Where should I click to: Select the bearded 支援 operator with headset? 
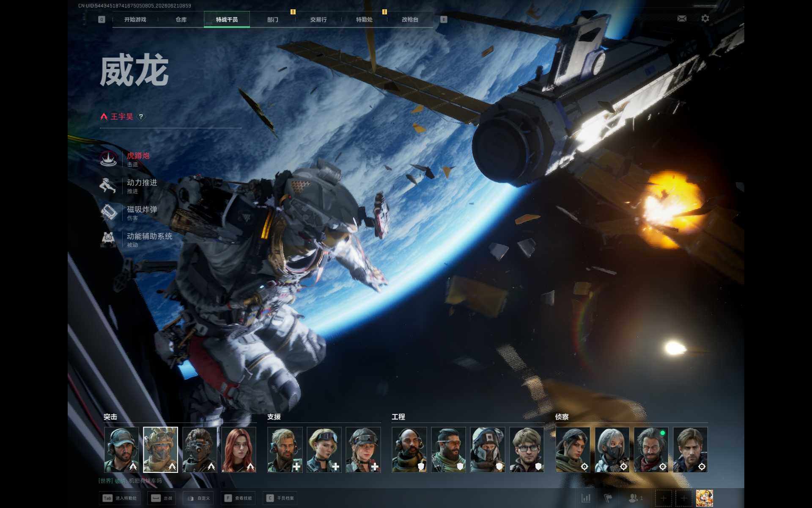tap(285, 450)
